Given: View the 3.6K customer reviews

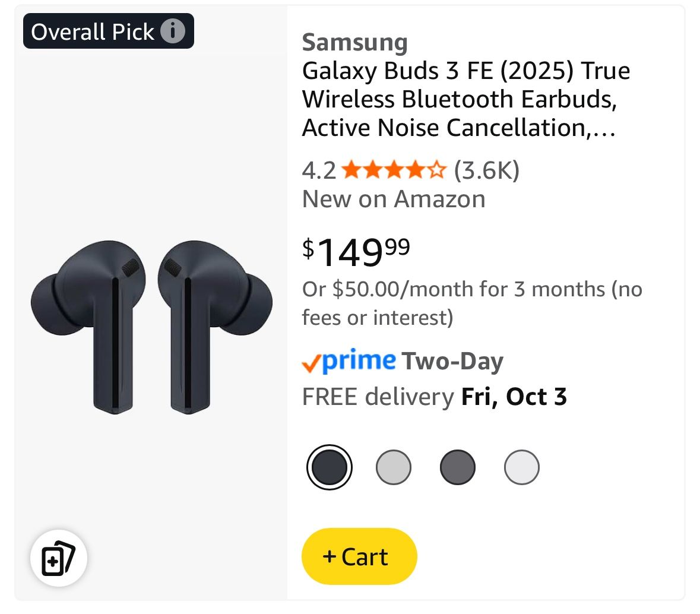Looking at the screenshot, I should (x=487, y=170).
